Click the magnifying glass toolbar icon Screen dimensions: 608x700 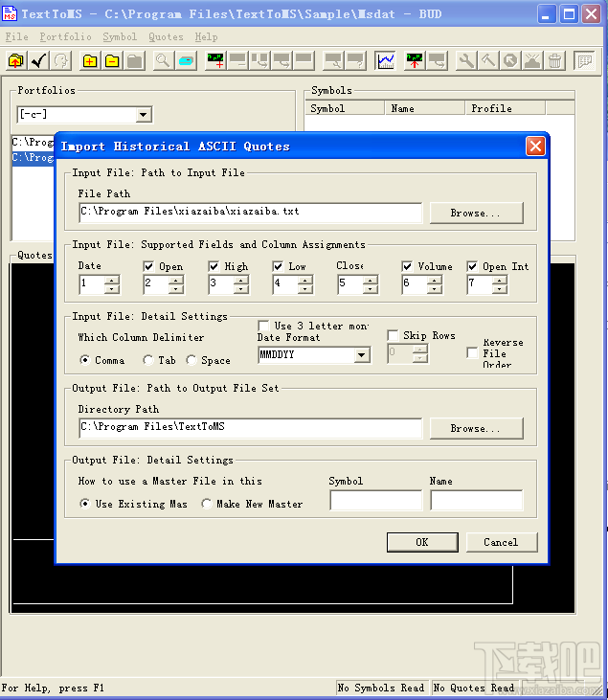(163, 60)
